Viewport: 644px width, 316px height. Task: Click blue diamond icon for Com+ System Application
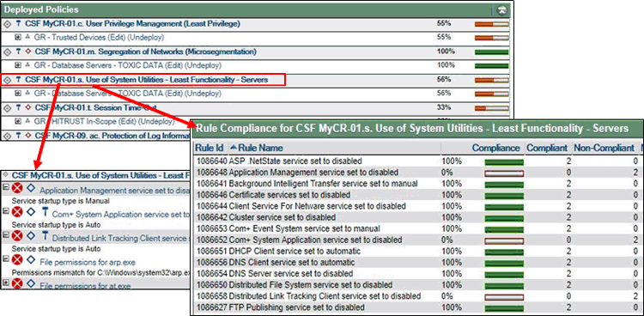[x=30, y=212]
